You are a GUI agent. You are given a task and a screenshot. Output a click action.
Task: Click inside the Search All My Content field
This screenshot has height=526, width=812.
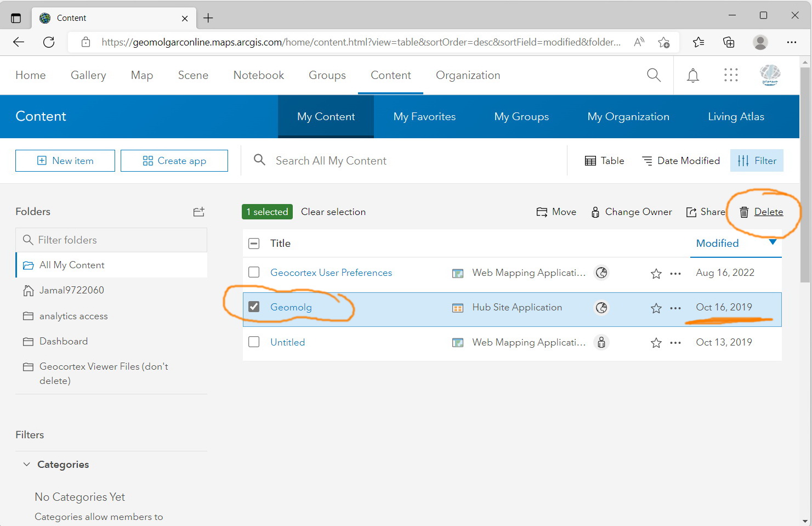(384, 160)
